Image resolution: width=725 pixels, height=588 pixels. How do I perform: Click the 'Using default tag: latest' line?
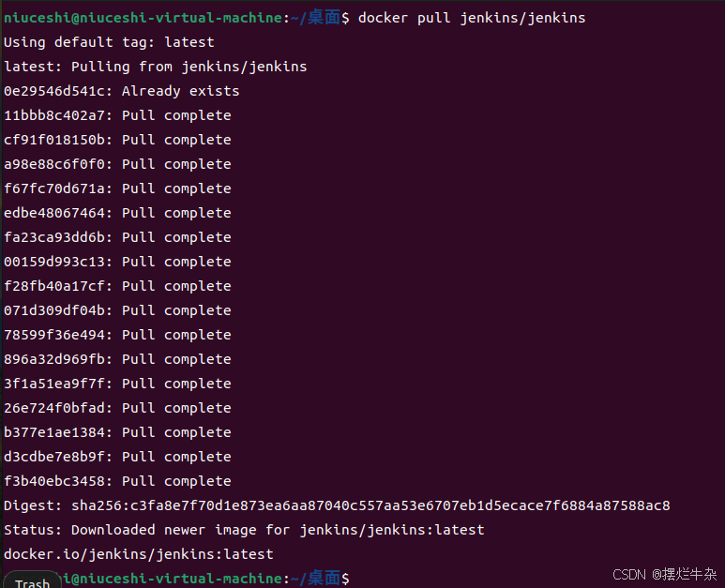point(109,42)
